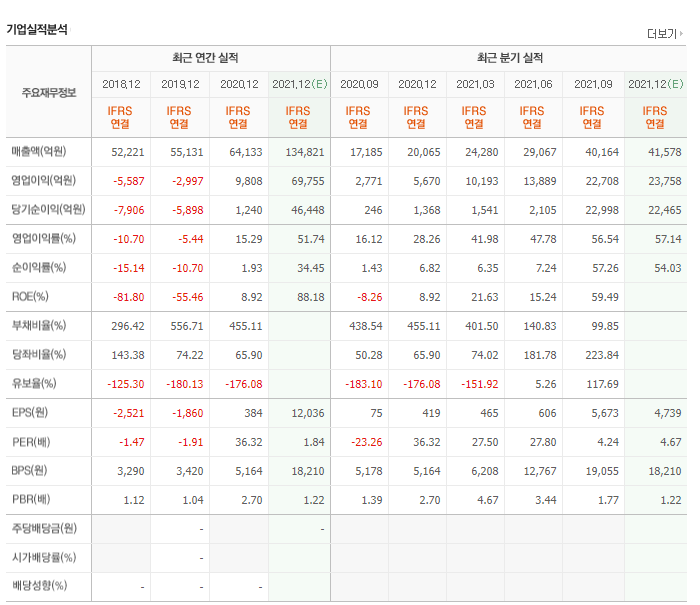Click ROE value 88.18
The height and width of the screenshot is (605, 700).
coord(311,297)
